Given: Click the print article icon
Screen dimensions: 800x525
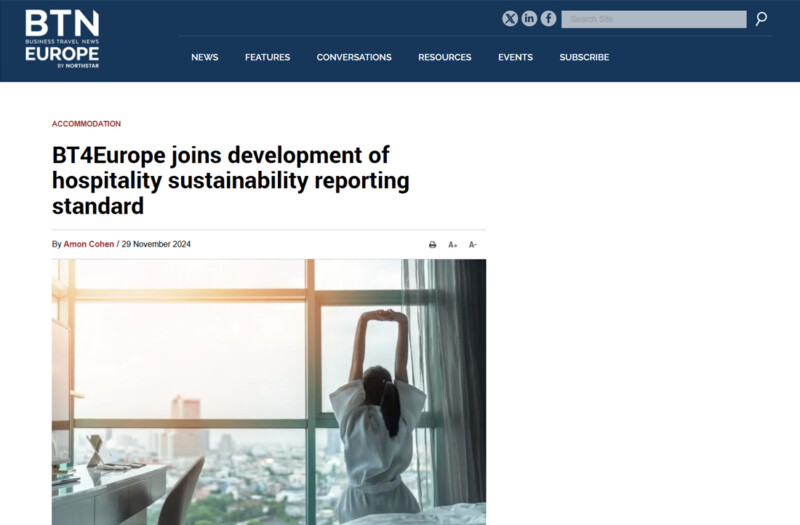Looking at the screenshot, I should [x=433, y=245].
